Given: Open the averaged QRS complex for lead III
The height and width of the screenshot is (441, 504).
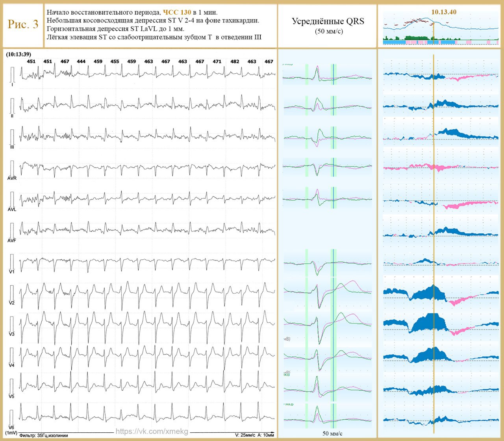Looking at the screenshot, I should coord(327,138).
